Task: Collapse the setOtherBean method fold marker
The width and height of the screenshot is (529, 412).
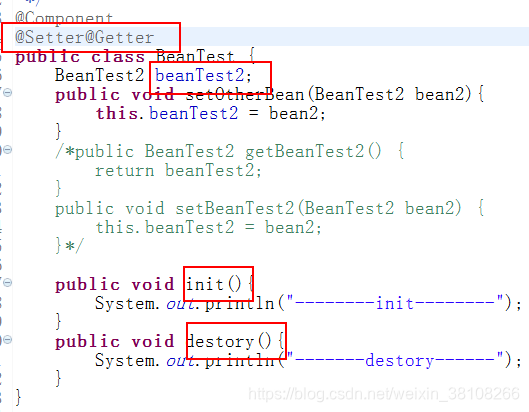Action: [7, 92]
